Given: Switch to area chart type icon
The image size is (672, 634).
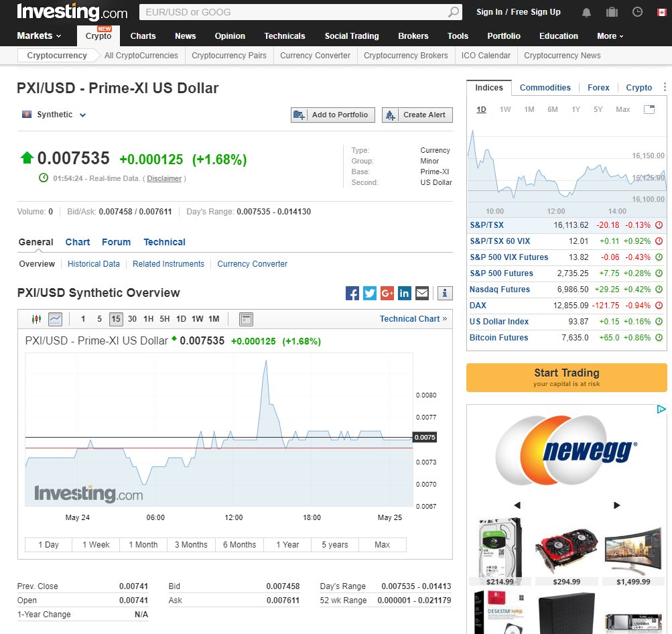Looking at the screenshot, I should tap(56, 319).
